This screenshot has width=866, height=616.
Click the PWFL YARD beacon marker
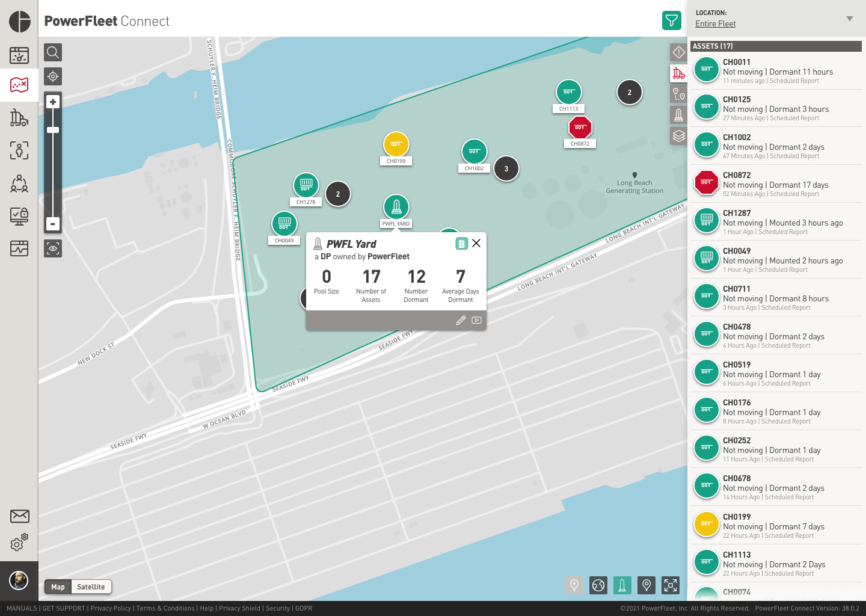coord(396,207)
